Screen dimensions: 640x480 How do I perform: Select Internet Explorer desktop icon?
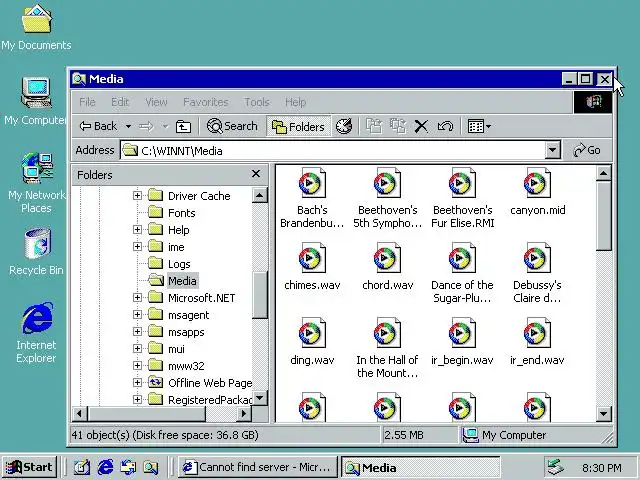click(36, 333)
